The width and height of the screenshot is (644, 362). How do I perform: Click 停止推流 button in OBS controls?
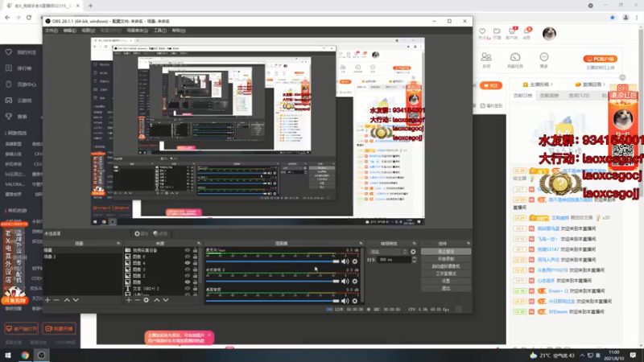(x=446, y=252)
